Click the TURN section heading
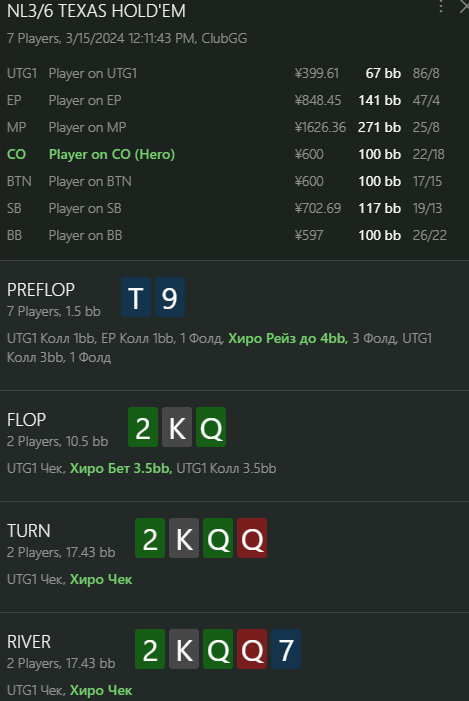Screen dimensions: 469x701 point(29,531)
